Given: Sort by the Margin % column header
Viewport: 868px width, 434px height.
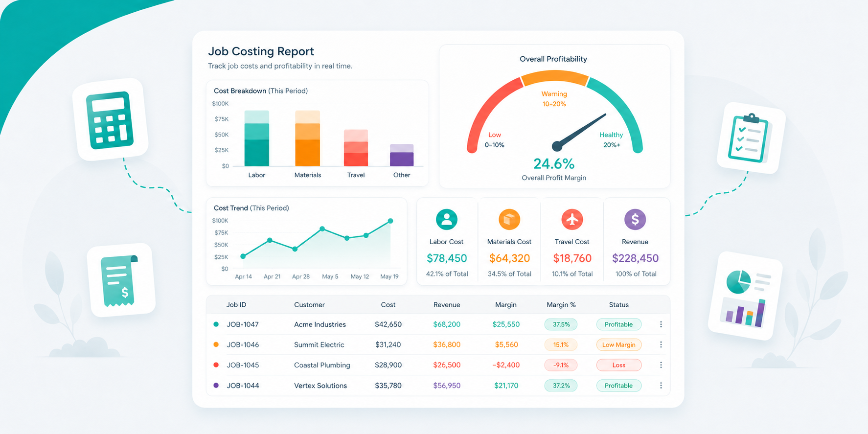Looking at the screenshot, I should coord(561,305).
